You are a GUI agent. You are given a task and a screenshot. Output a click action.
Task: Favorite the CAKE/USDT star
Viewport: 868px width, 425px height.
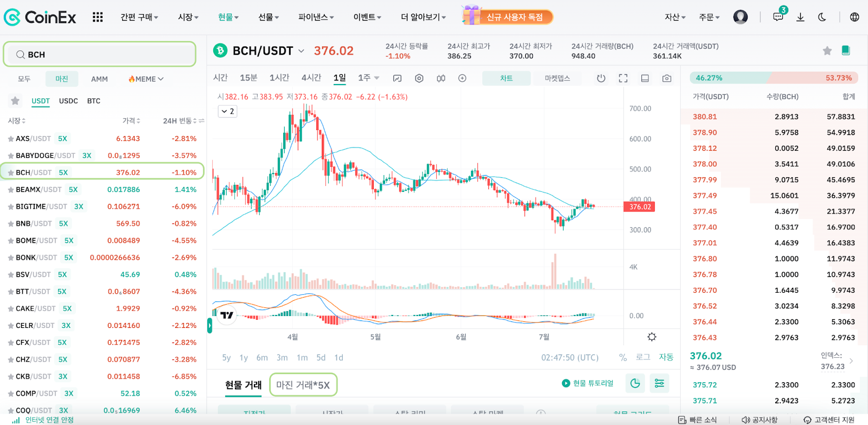pos(10,308)
